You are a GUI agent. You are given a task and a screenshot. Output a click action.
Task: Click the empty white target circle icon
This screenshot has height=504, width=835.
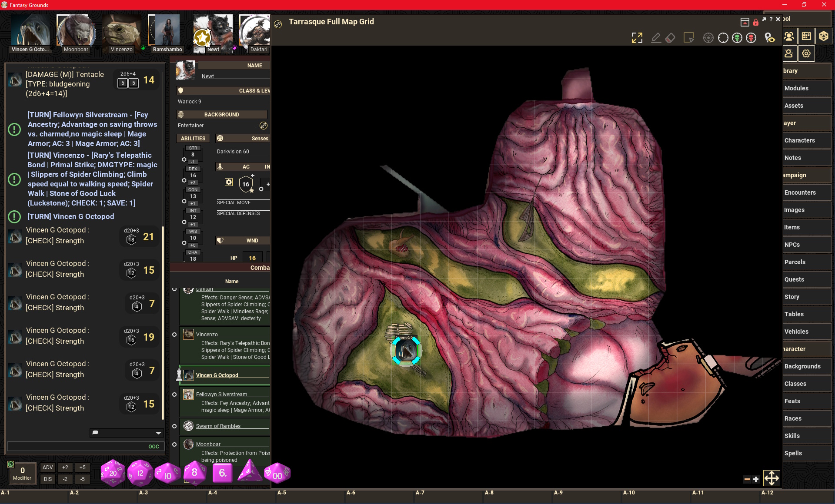(x=723, y=38)
